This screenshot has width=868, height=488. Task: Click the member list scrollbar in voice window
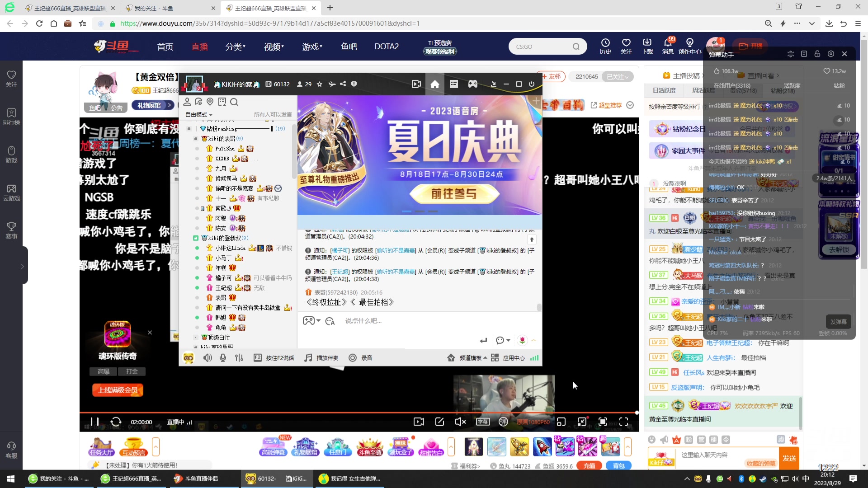(x=294, y=151)
